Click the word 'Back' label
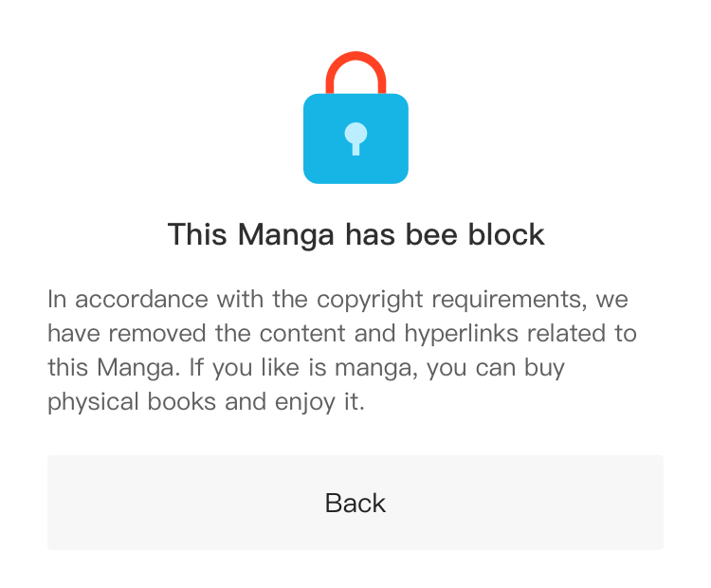 coord(355,503)
